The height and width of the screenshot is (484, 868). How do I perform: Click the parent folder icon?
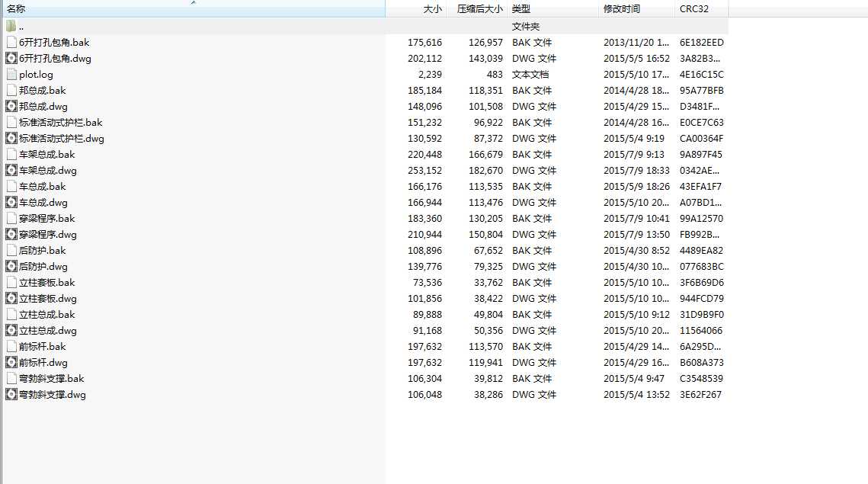(x=11, y=26)
